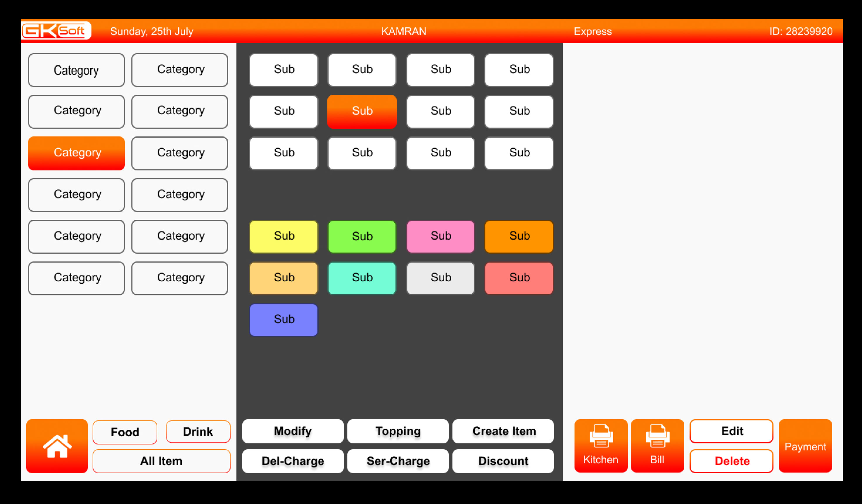Apply Ser-Charge to order

398,461
